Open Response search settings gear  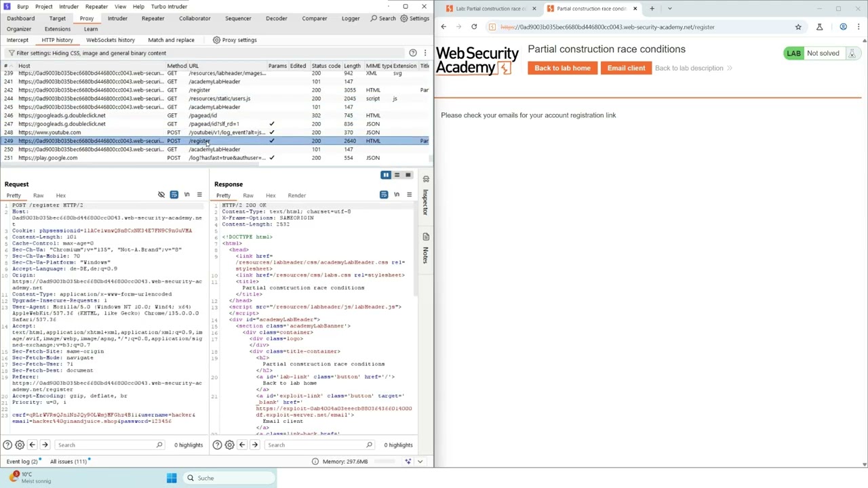coord(229,445)
